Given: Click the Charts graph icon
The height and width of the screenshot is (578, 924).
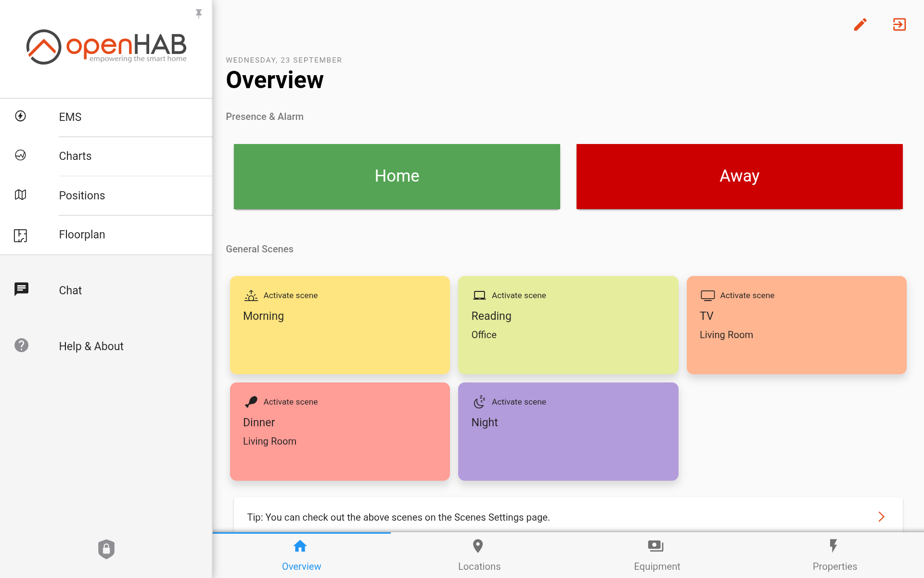Looking at the screenshot, I should [x=20, y=155].
